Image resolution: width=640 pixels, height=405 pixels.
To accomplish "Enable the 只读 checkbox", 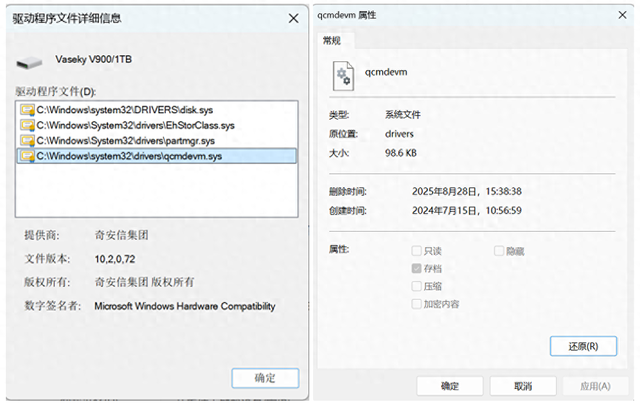I will (x=417, y=251).
